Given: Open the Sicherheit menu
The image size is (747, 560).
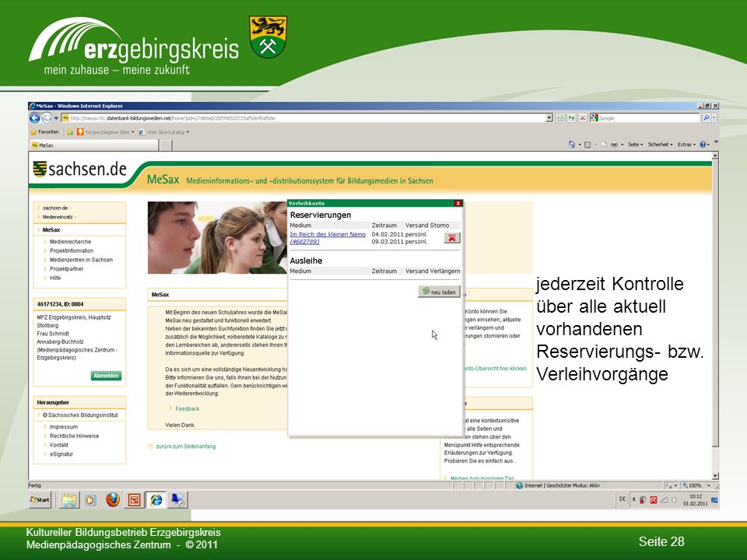Looking at the screenshot, I should click(660, 145).
